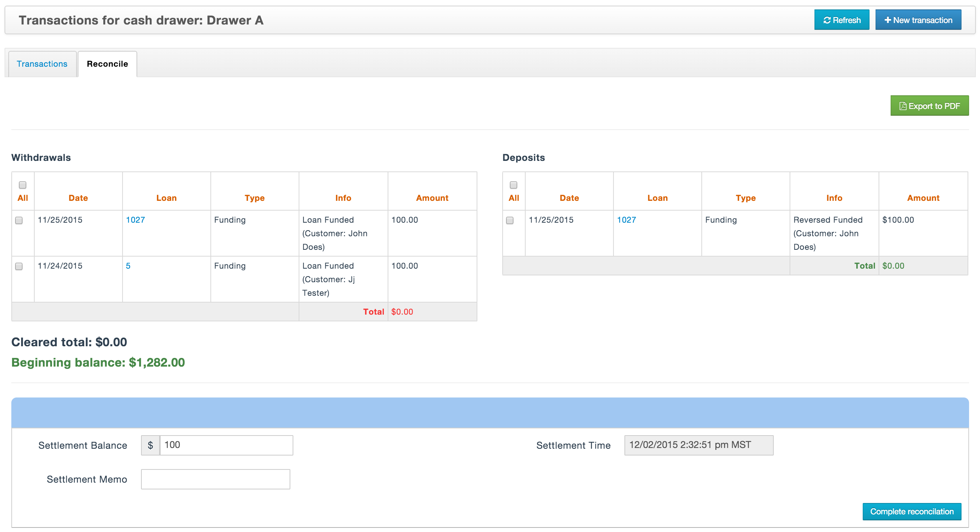This screenshot has width=980, height=532.
Task: Check the All checkbox in Withdrawals
Action: pyautogui.click(x=23, y=185)
